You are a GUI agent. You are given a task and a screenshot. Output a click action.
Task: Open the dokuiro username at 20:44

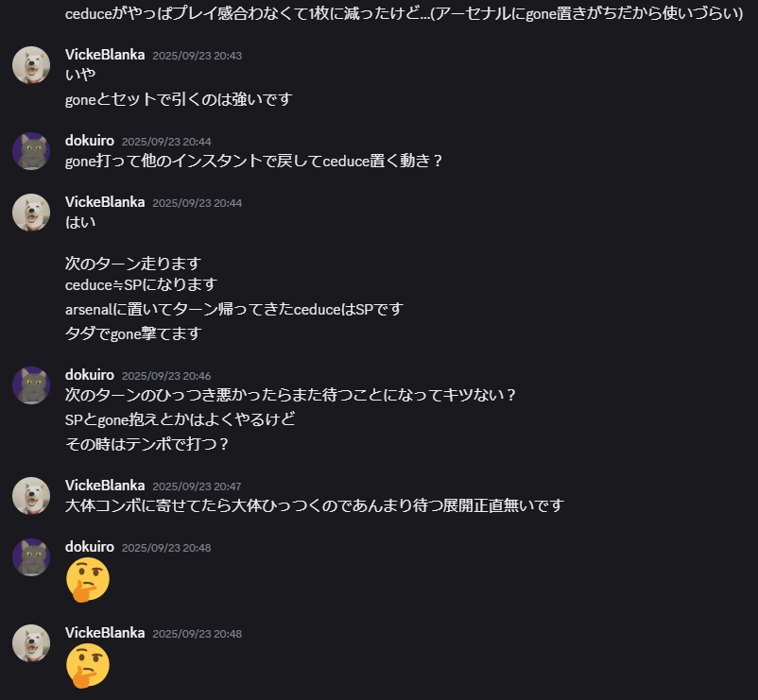(90, 141)
